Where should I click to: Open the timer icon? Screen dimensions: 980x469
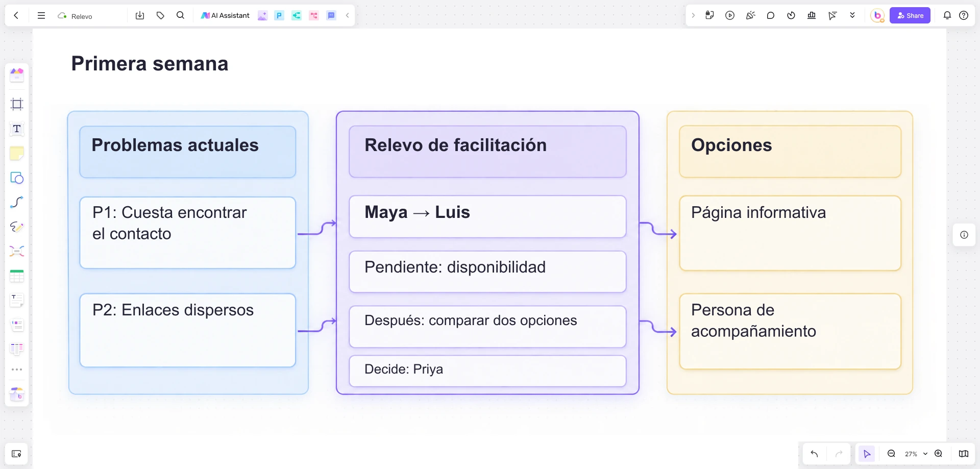click(791, 15)
